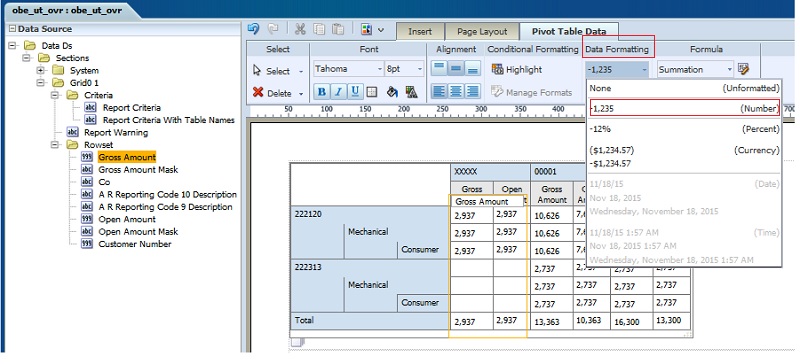
Task: Apply Underline formatting
Action: tap(355, 92)
